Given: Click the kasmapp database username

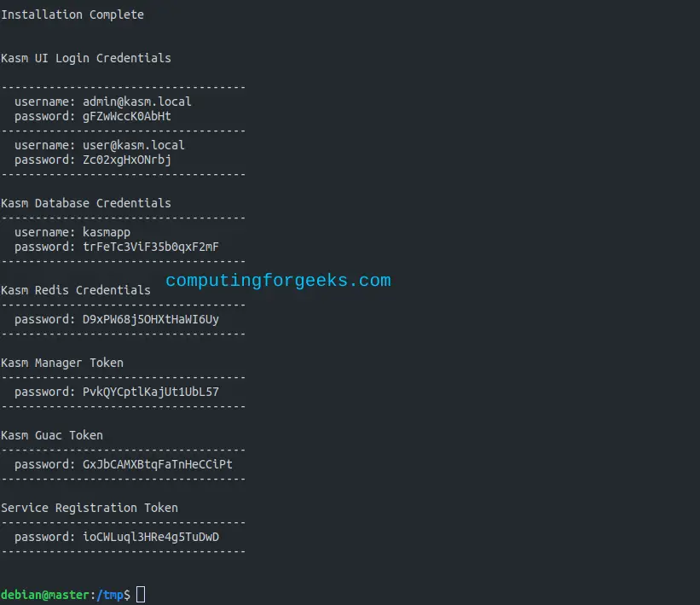Looking at the screenshot, I should [x=107, y=233].
